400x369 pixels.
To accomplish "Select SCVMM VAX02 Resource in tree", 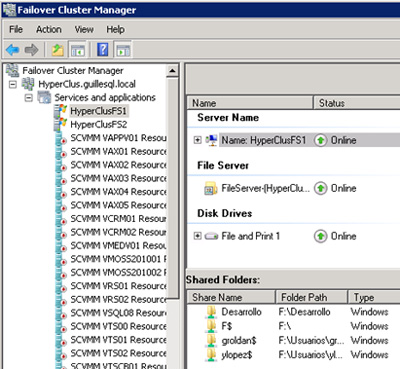I will coord(118,165).
